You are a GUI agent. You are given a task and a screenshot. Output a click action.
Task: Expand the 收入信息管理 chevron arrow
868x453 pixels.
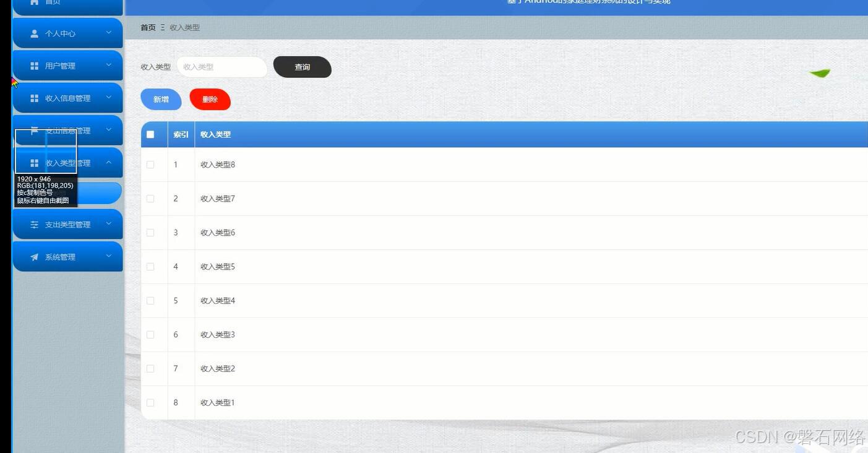click(109, 97)
